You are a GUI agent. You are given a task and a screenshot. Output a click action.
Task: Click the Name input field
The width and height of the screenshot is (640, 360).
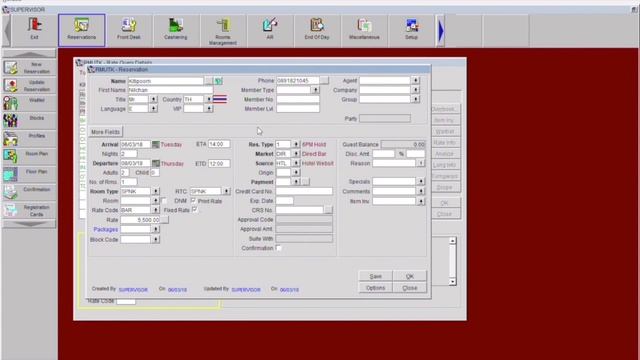[165, 81]
